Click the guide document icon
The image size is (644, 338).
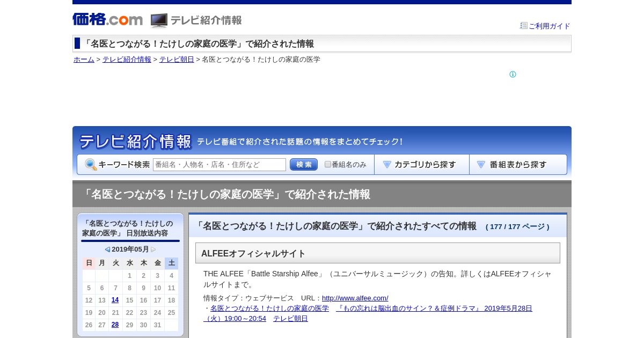coord(524,25)
